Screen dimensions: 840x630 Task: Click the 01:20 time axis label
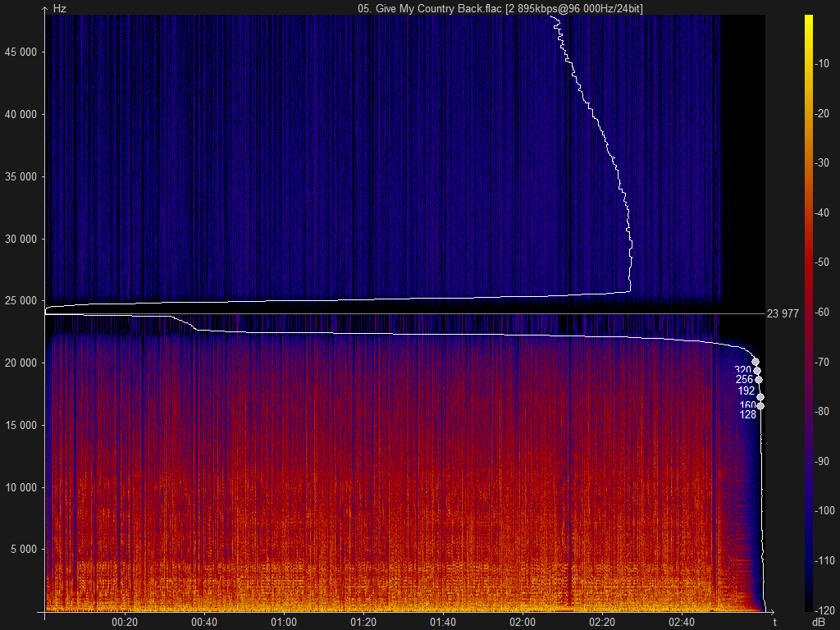coord(363,623)
